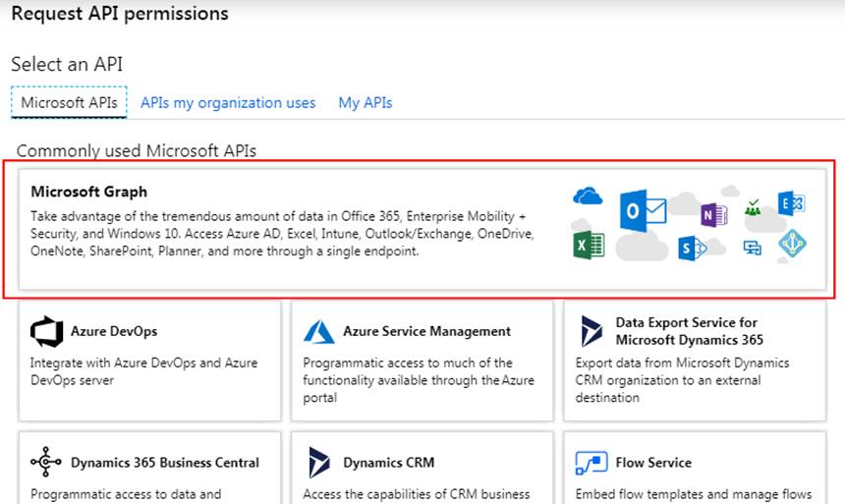Switch to the My APIs tab
Viewport: 845px width, 504px height.
366,103
